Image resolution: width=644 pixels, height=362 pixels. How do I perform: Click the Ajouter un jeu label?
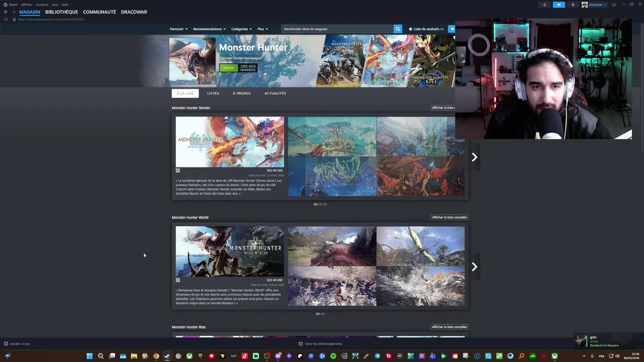[x=20, y=344]
